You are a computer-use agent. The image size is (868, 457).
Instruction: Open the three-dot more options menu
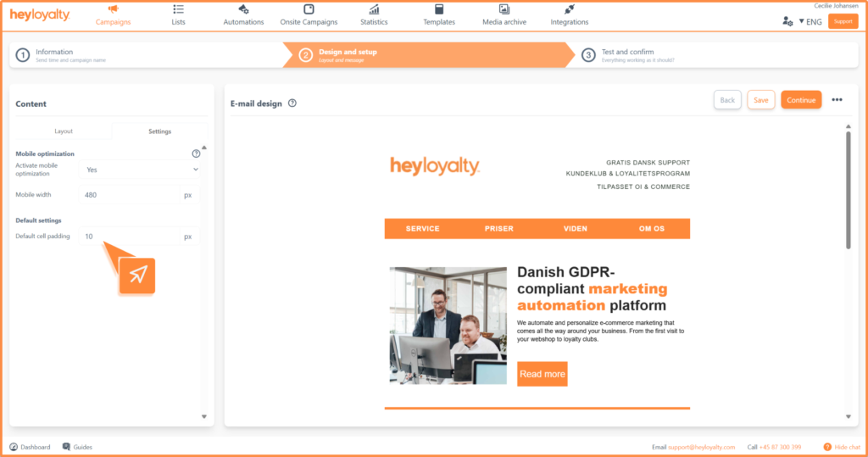click(837, 100)
